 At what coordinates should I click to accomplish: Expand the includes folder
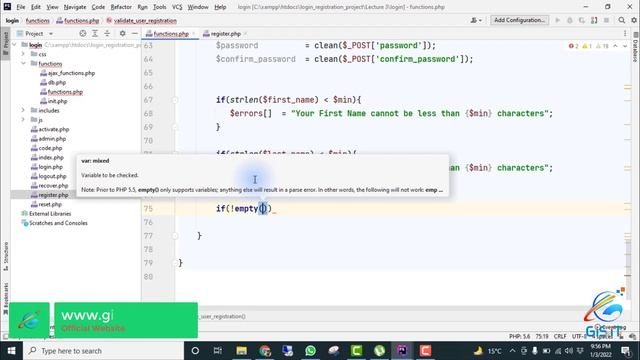[x=23, y=110]
